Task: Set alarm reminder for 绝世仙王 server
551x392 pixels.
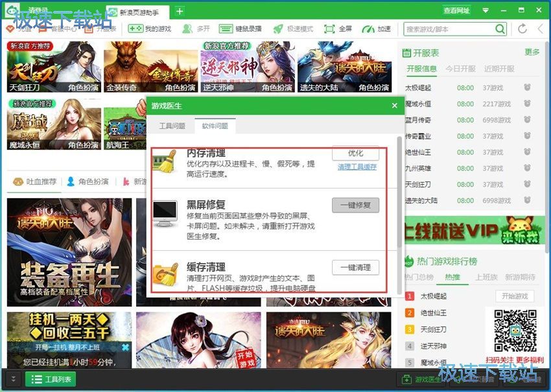Action: pos(527,152)
